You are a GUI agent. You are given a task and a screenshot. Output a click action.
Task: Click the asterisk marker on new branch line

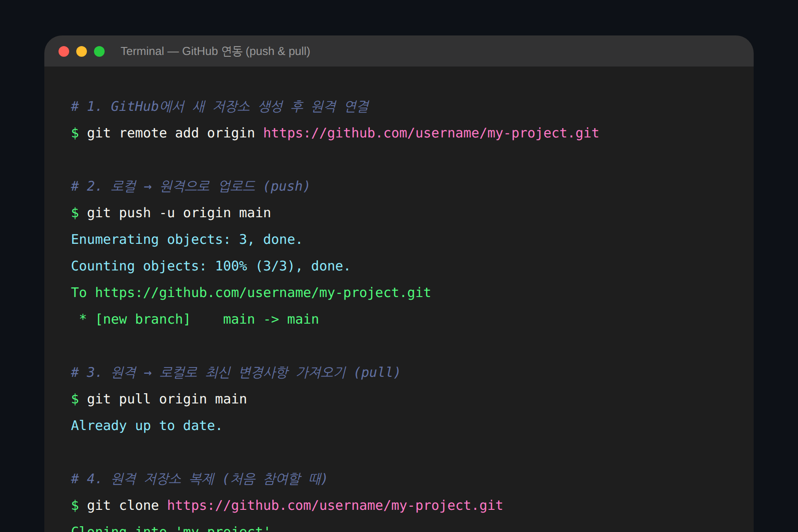tap(82, 319)
